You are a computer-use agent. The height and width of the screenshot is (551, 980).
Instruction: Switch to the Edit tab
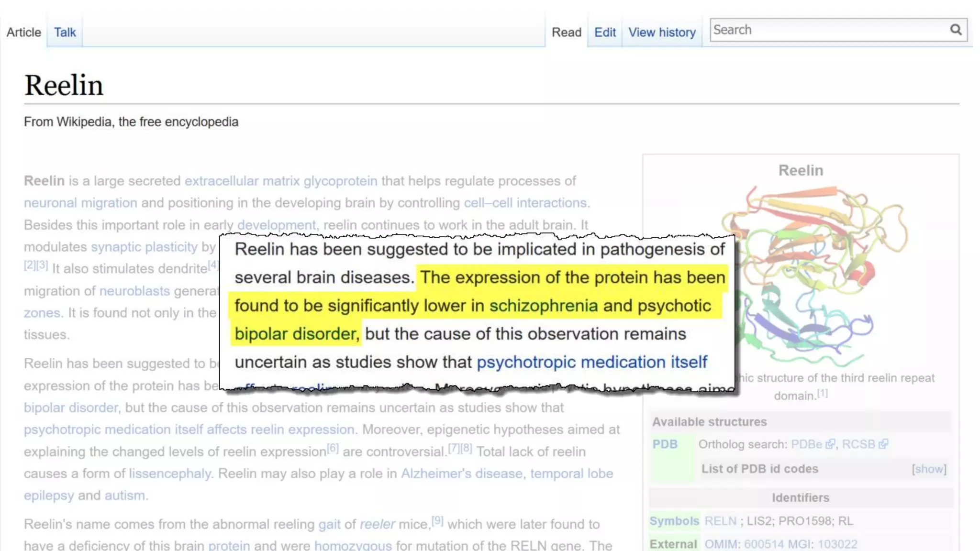pos(605,32)
